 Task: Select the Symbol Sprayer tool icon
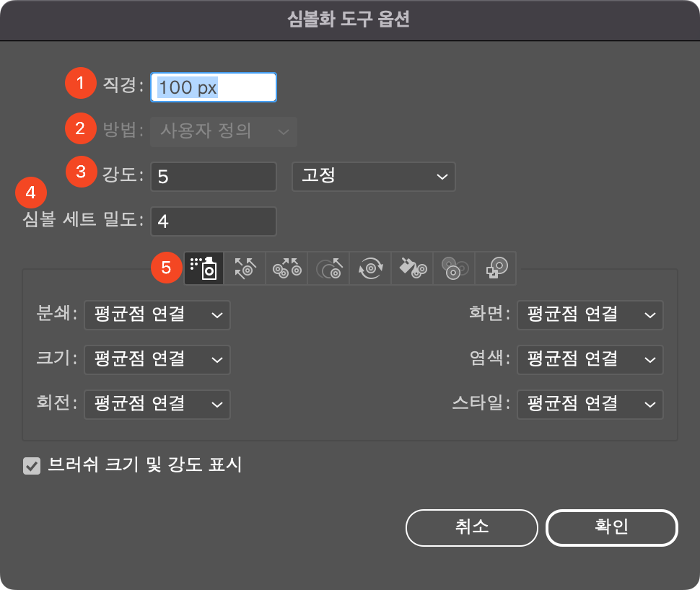(x=204, y=268)
